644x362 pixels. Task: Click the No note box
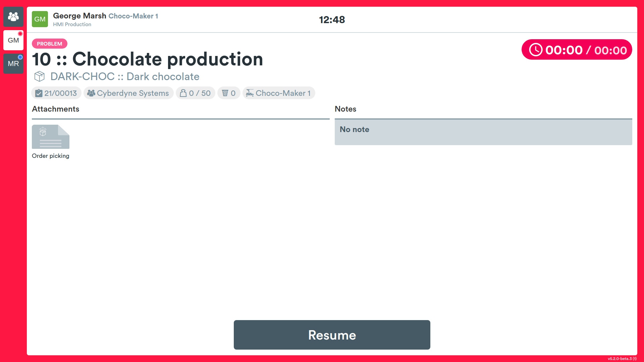tap(483, 132)
